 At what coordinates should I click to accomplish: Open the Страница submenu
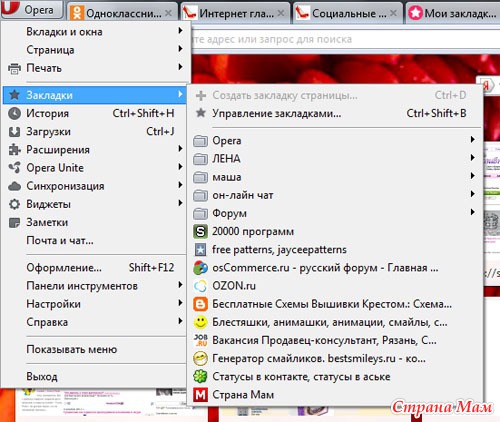point(96,50)
